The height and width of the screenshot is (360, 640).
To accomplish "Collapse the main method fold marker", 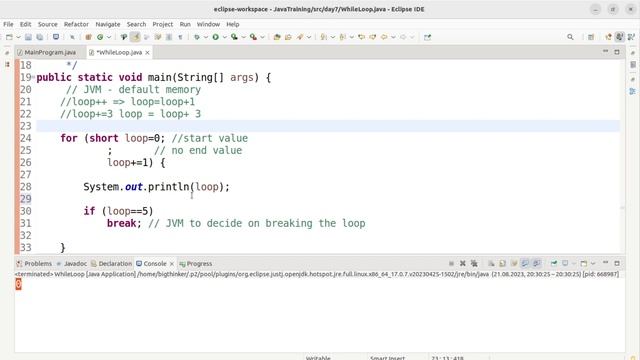I will (x=33, y=78).
